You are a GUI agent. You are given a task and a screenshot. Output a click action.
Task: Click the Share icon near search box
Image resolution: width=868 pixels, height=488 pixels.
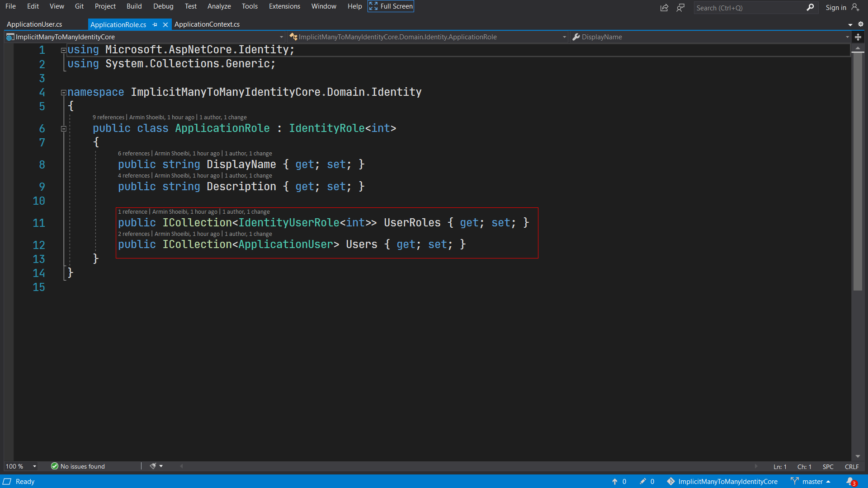click(664, 8)
